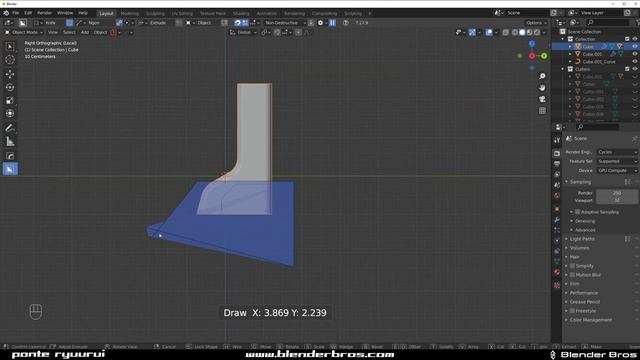640x360 pixels.
Task: Select solid viewport shading mode
Action: [522, 32]
